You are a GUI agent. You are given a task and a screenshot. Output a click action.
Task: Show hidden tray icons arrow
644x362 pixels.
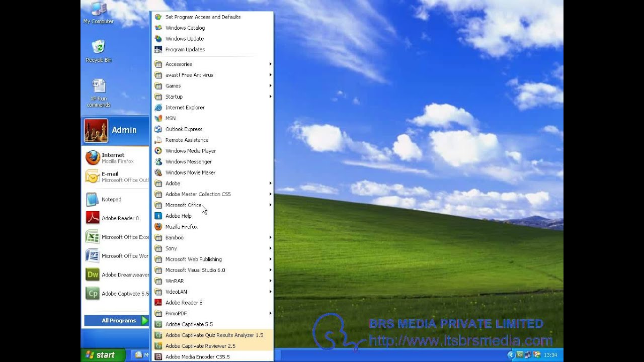click(511, 355)
